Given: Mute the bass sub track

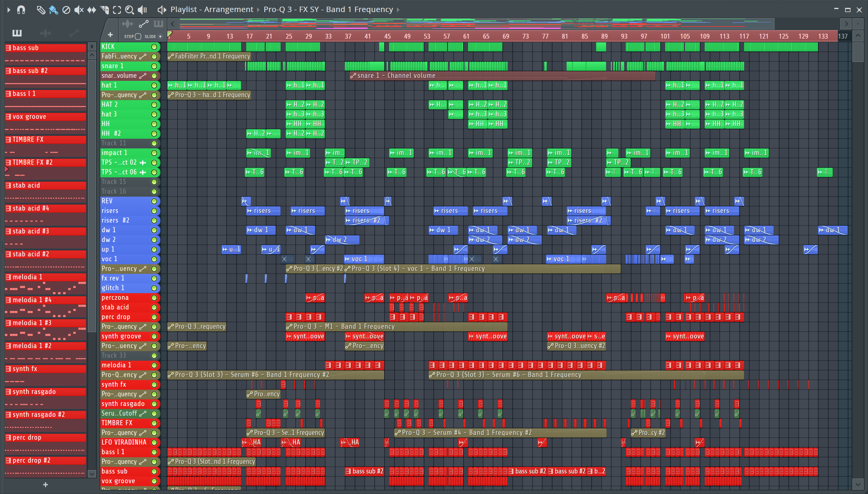Looking at the screenshot, I should point(154,472).
